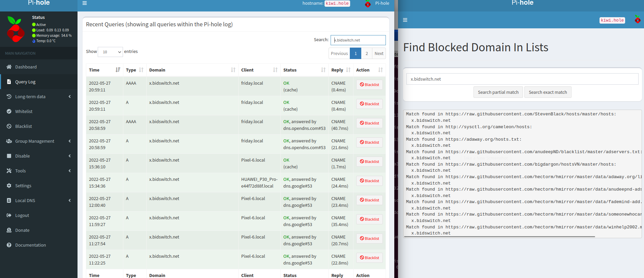The height and width of the screenshot is (278, 644).
Task: Click Next page button
Action: pyautogui.click(x=379, y=53)
